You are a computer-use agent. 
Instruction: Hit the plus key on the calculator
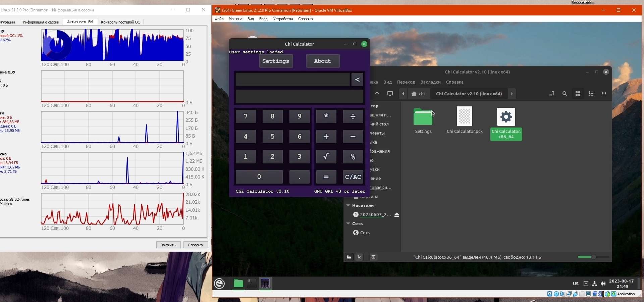pos(326,137)
